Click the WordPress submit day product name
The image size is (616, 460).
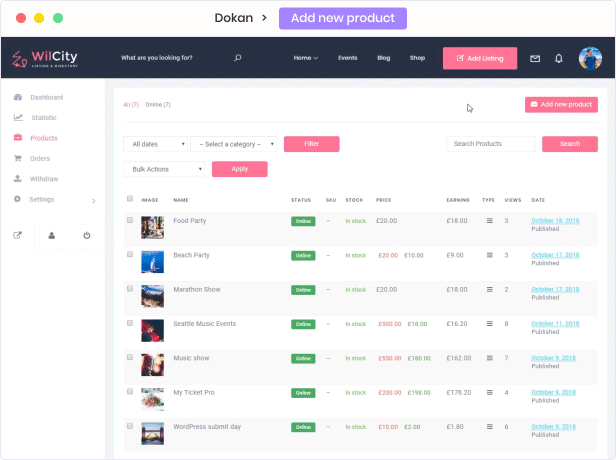click(207, 427)
